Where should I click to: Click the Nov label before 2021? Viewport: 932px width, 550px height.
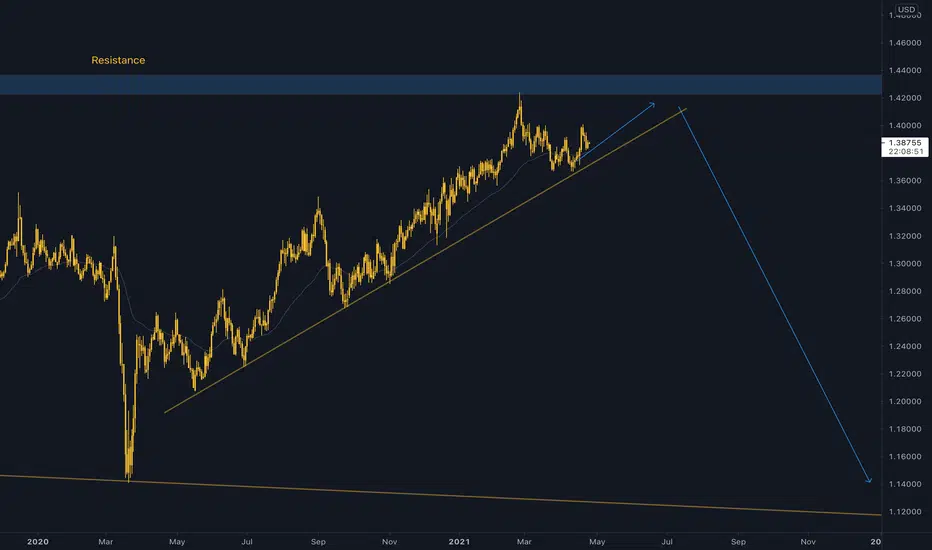[x=389, y=542]
